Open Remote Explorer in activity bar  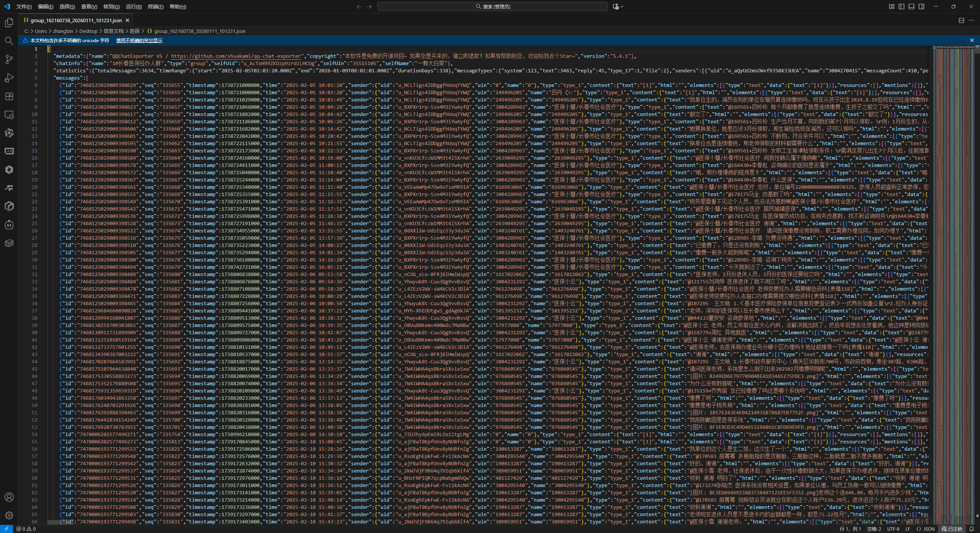9,114
